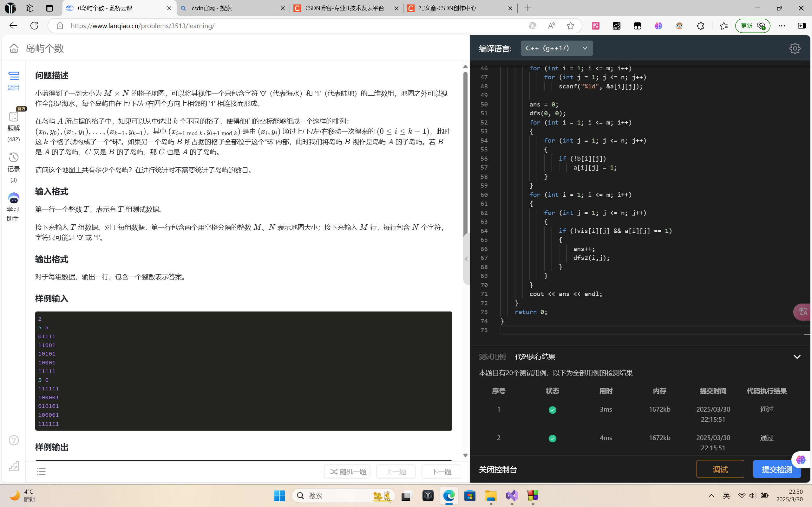Expand the 编译语言 C++ (g++17) dropdown
Screen dimensions: 812x507
pos(557,48)
